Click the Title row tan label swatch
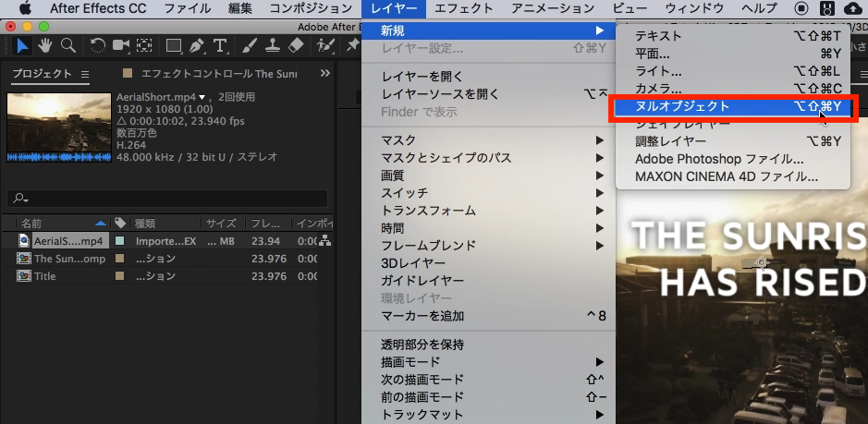 (119, 275)
